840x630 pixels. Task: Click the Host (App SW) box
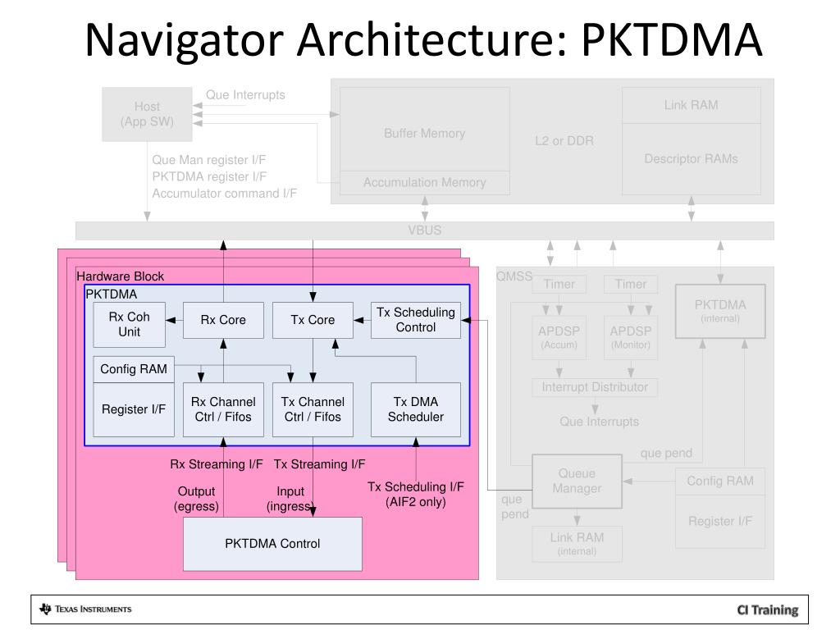[148, 114]
